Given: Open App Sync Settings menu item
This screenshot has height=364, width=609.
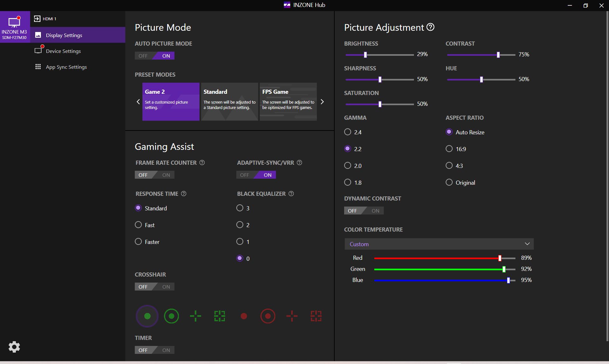Looking at the screenshot, I should point(78,67).
